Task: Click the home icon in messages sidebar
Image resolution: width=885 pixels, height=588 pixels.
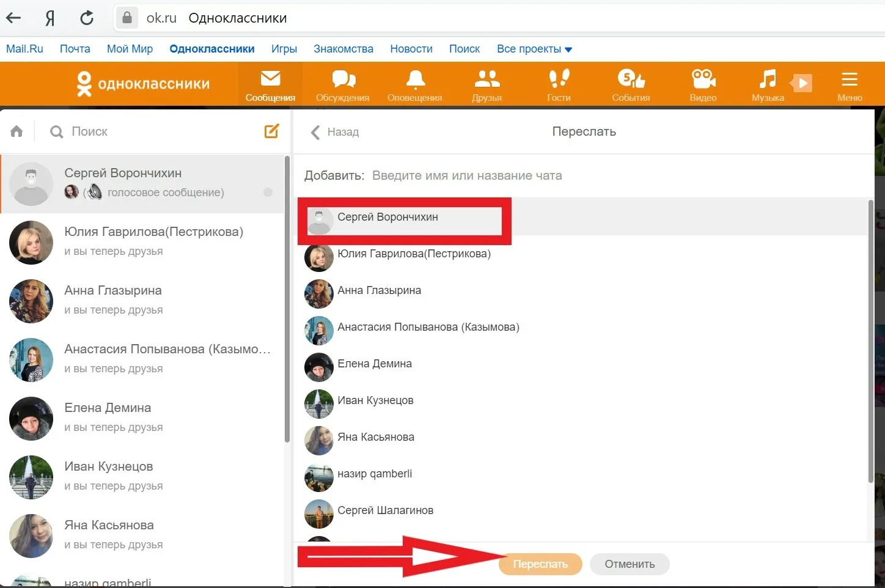Action: pos(17,131)
